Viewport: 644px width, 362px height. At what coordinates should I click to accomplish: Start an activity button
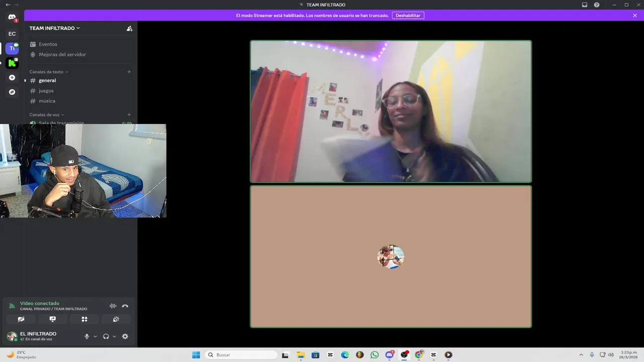[x=85, y=319]
